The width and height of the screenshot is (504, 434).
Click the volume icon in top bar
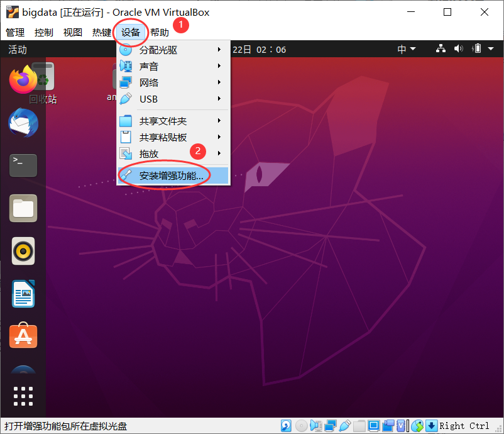coord(459,48)
